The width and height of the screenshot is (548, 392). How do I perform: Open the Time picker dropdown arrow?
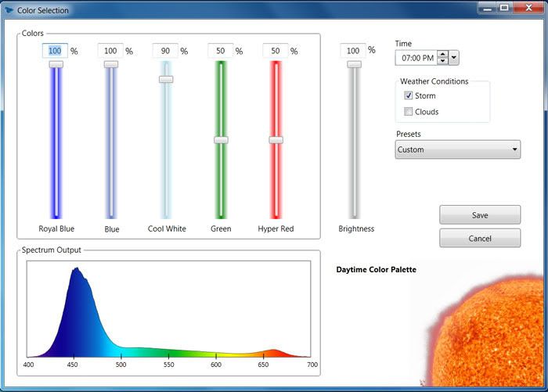(x=454, y=58)
